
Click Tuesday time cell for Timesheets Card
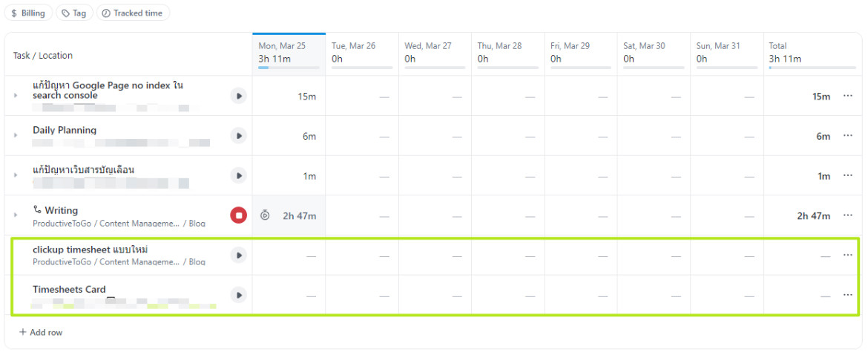tap(362, 295)
